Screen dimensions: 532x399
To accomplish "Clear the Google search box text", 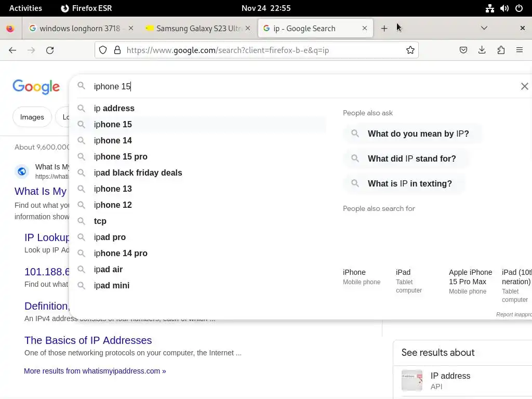I will 525,87.
